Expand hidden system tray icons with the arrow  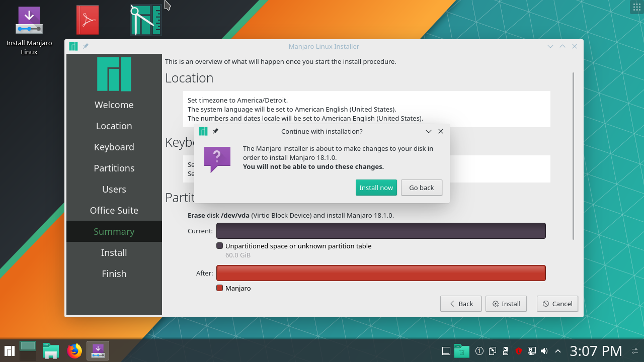(557, 351)
